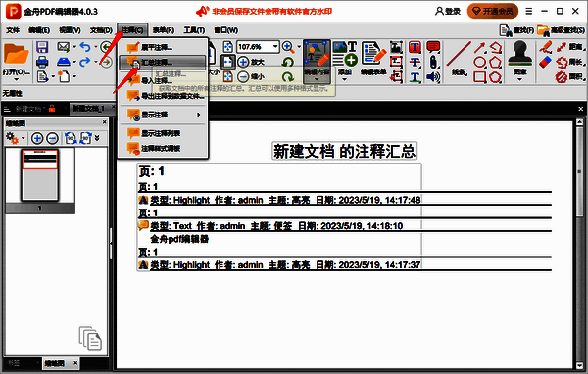The width and height of the screenshot is (588, 374).
Task: Select the 周长 perimeter measuring tool
Action: pyautogui.click(x=569, y=63)
